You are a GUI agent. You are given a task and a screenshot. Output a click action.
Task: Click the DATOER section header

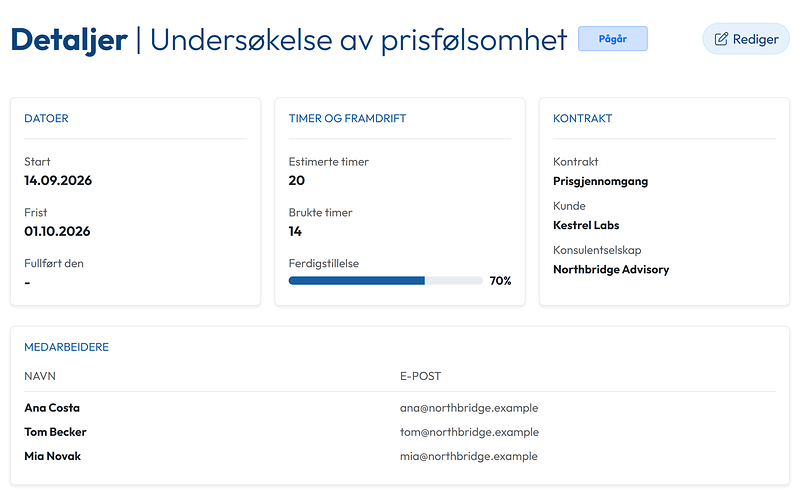pos(46,118)
